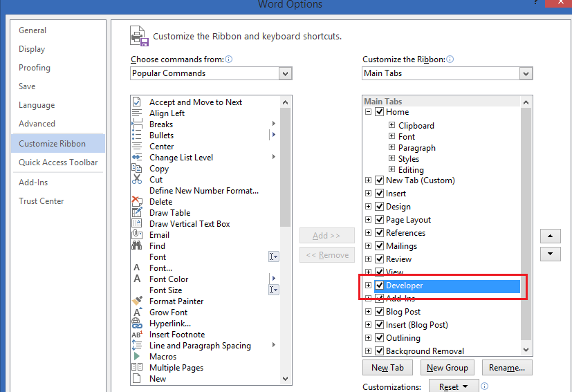This screenshot has width=572, height=392.
Task: Click the info icon beside Choose commands from
Action: click(x=229, y=59)
